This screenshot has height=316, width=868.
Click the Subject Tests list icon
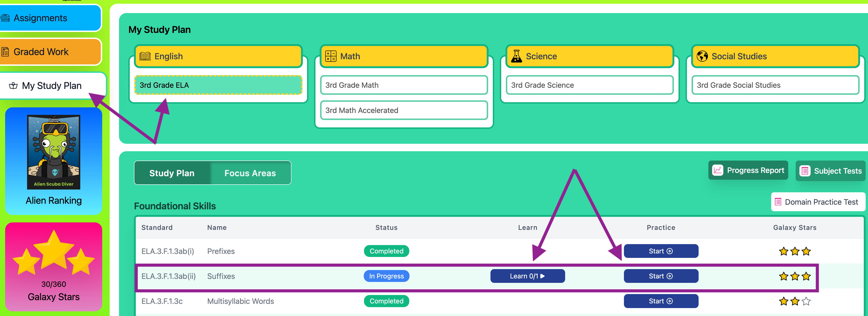(x=805, y=171)
